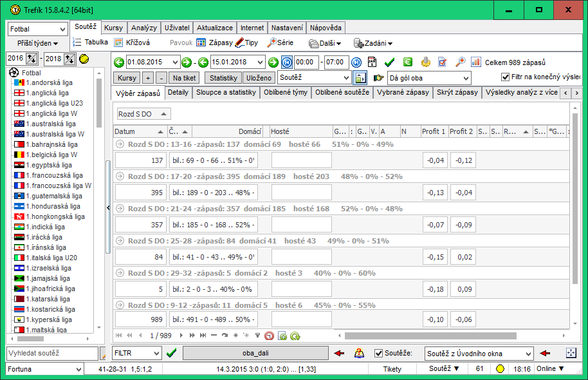Click the grouping icon right of the Soutěž dropdown
Screen dimensions: 588x380
coord(360,78)
